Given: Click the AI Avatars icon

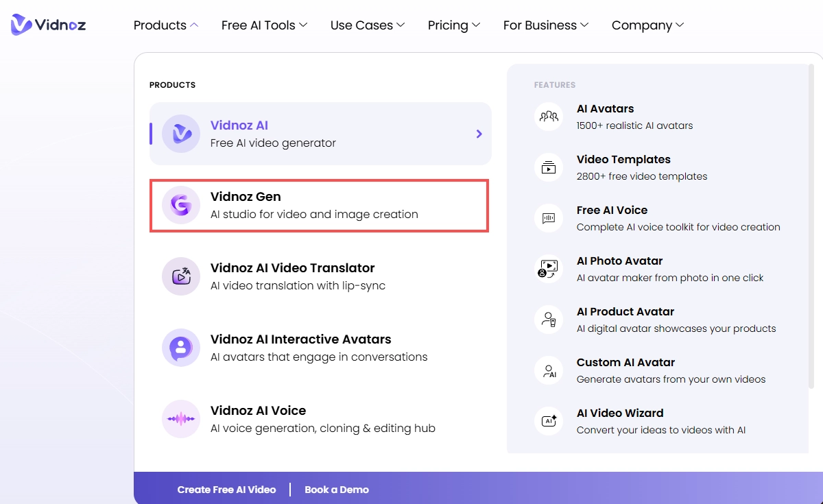Looking at the screenshot, I should pos(549,117).
